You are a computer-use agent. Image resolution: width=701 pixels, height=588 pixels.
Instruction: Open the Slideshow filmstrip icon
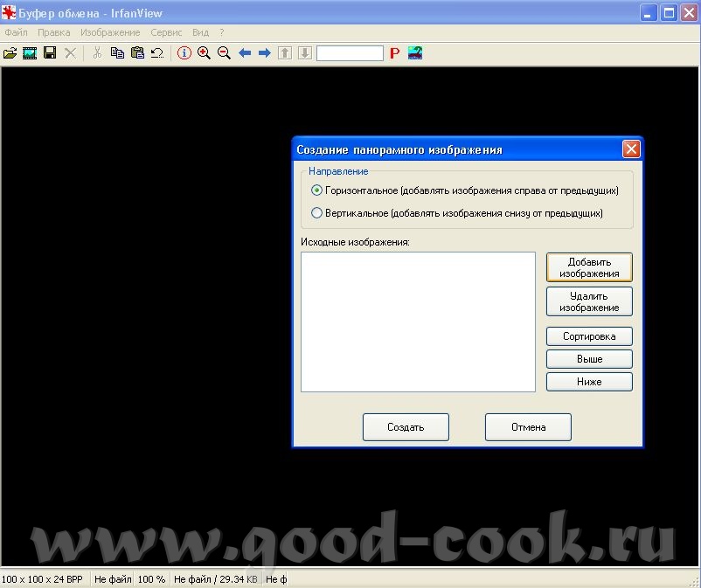click(30, 53)
